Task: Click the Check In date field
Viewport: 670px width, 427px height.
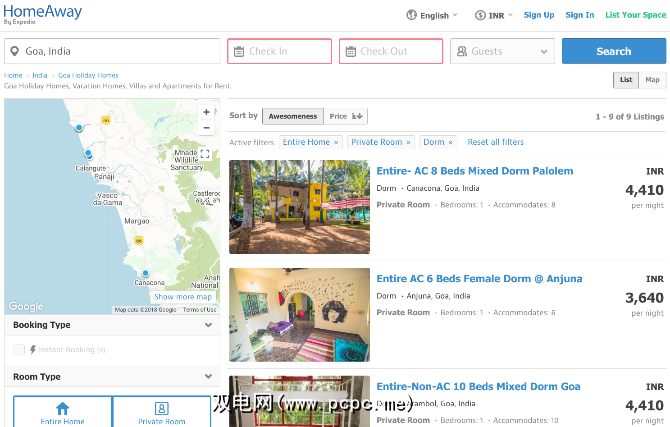Action: [279, 51]
